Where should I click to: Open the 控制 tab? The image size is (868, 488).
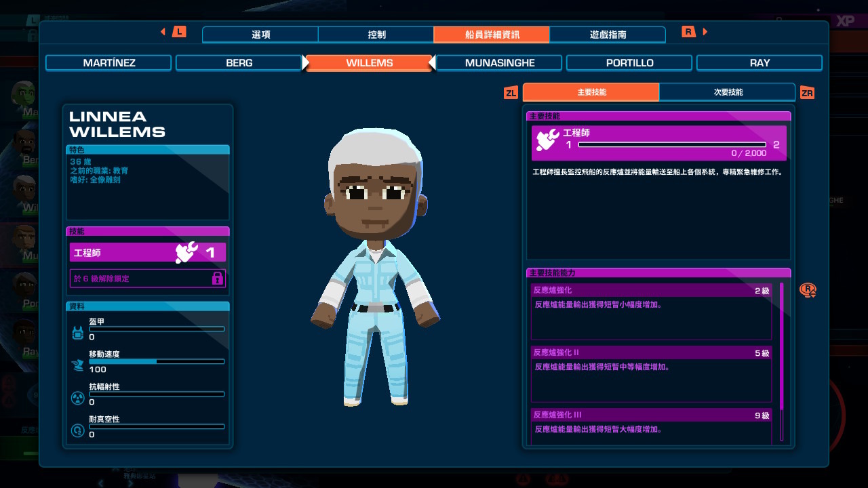point(376,35)
